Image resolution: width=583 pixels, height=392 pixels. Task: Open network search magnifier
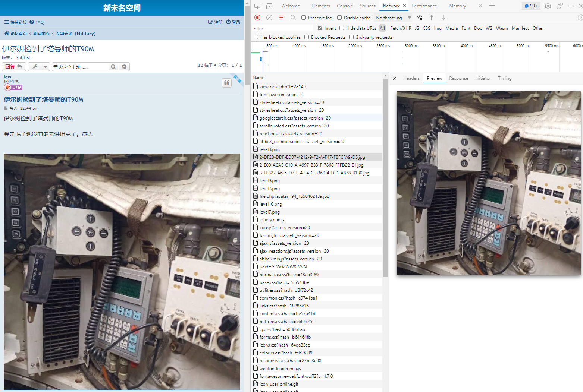pos(293,18)
